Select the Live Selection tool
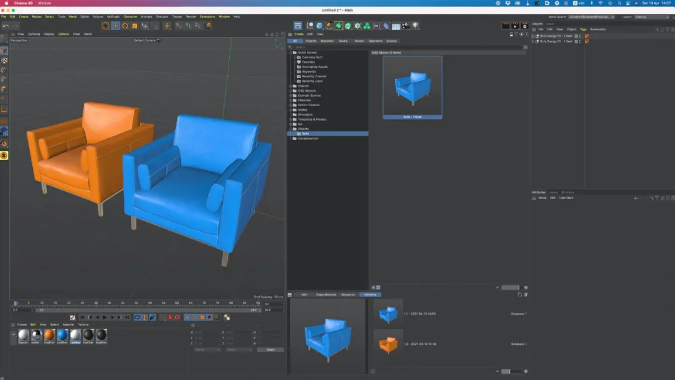 tap(105, 26)
